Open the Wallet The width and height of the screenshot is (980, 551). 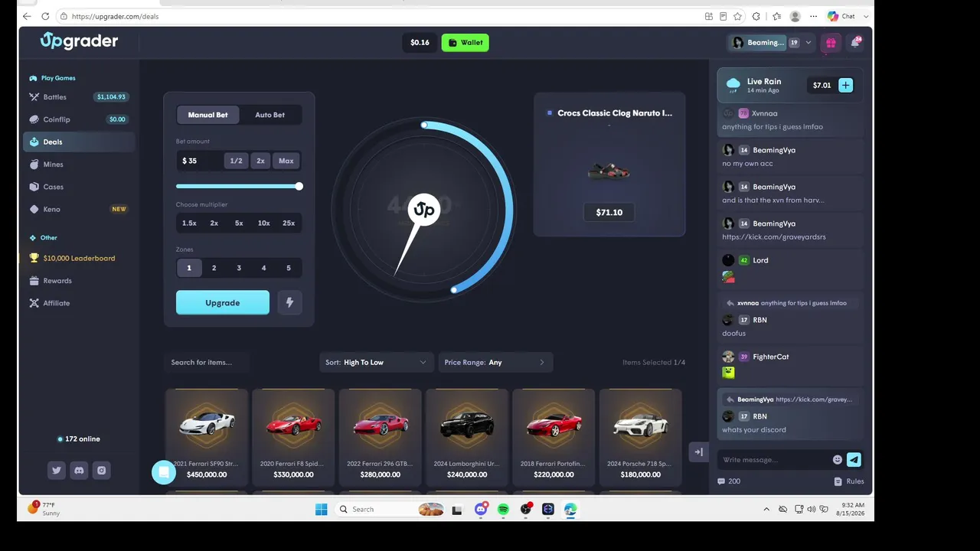465,43
